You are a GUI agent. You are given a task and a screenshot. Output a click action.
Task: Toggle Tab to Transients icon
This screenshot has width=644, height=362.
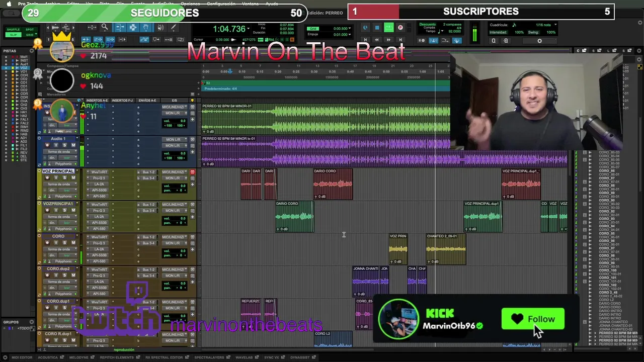86,39
